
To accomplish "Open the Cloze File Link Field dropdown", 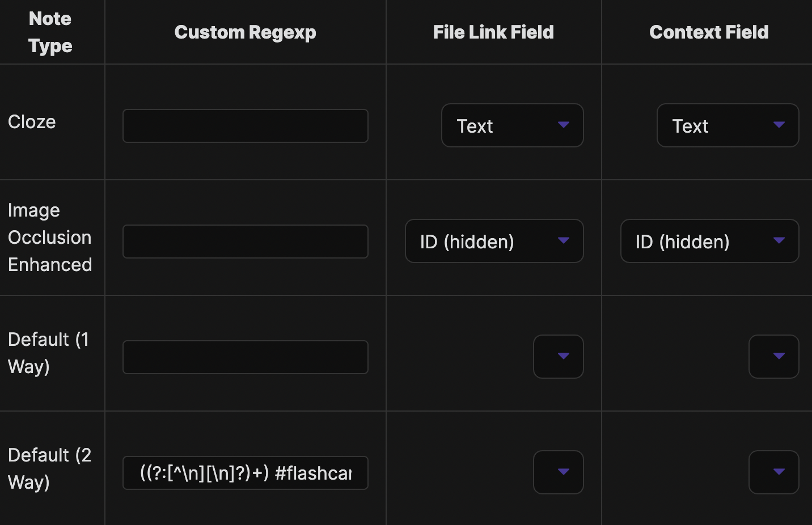I will (512, 125).
